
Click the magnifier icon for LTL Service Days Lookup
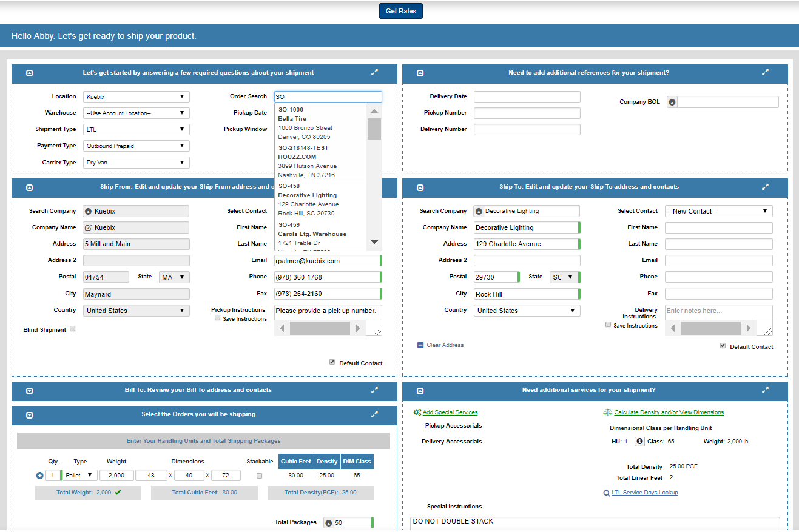pos(607,493)
